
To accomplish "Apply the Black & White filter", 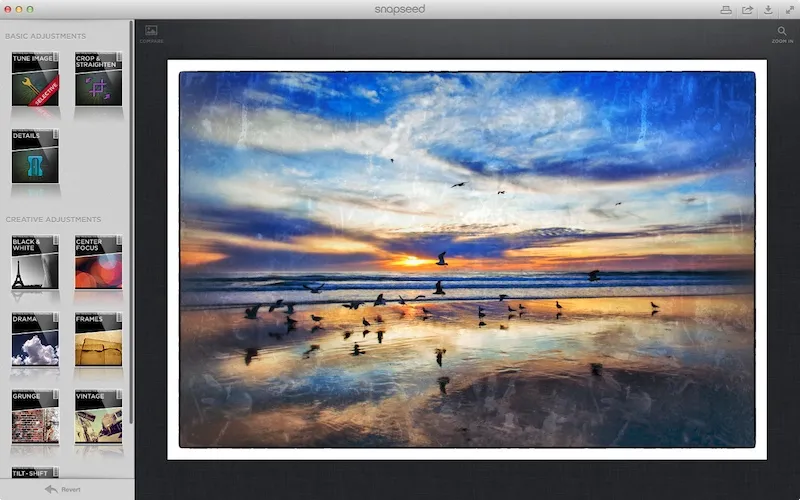I will pos(35,262).
